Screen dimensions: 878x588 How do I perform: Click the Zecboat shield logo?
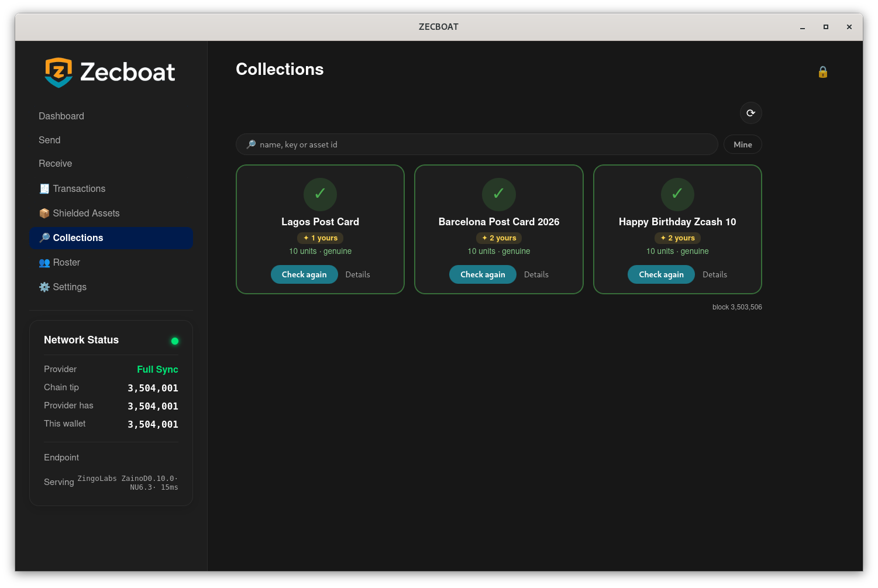[58, 72]
